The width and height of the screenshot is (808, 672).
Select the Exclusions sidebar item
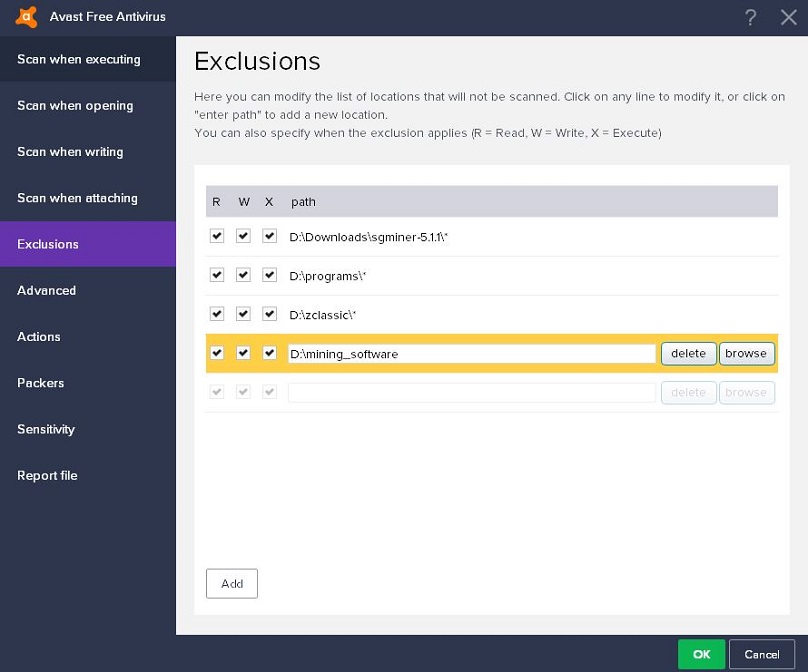(88, 244)
